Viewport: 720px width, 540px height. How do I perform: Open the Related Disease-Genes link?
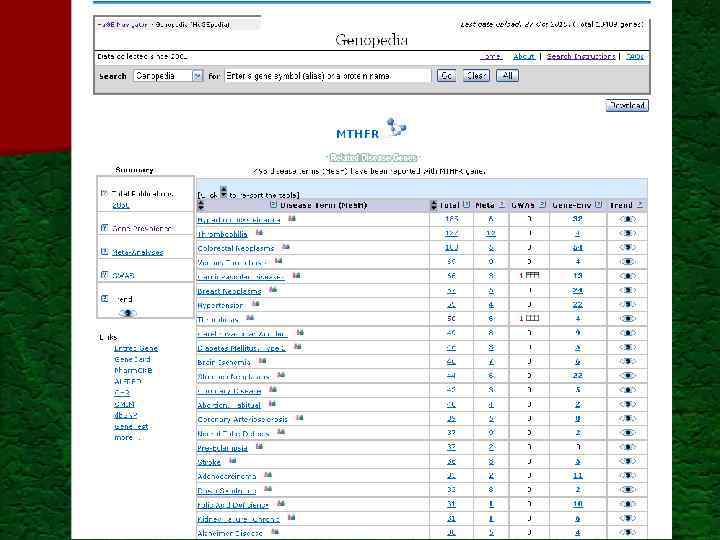tap(373, 158)
